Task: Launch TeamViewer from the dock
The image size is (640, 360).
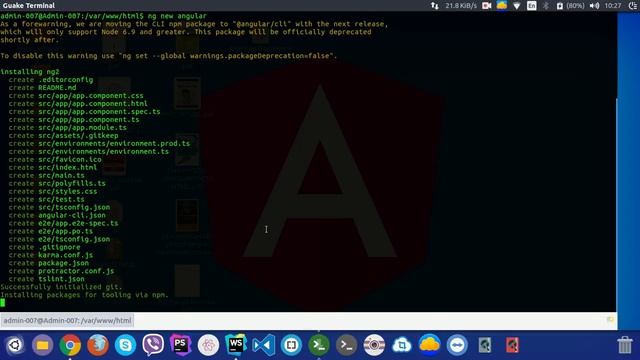Action: tap(457, 345)
